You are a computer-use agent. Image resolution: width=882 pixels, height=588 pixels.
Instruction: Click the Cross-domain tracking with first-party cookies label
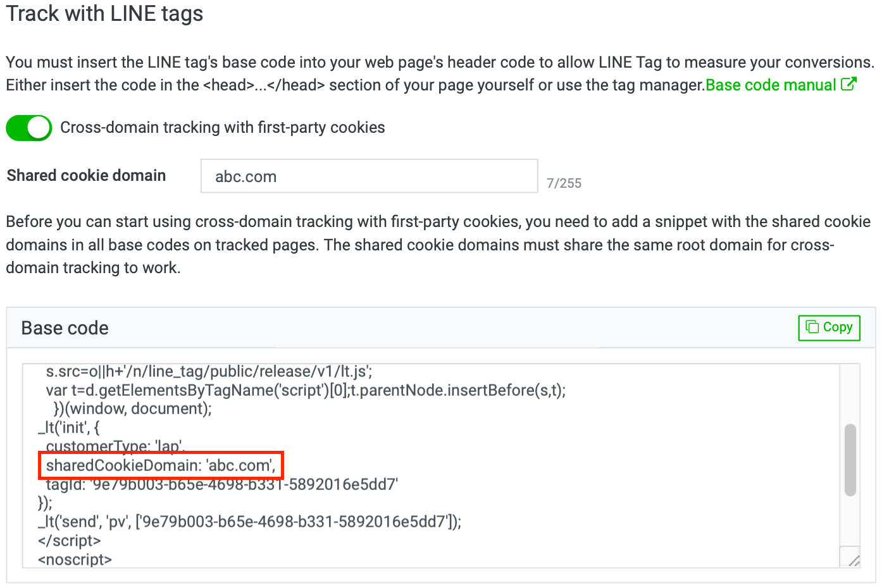tap(223, 128)
